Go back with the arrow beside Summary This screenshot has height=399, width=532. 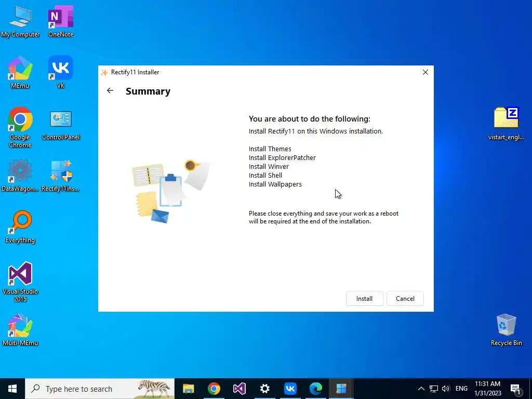click(110, 90)
